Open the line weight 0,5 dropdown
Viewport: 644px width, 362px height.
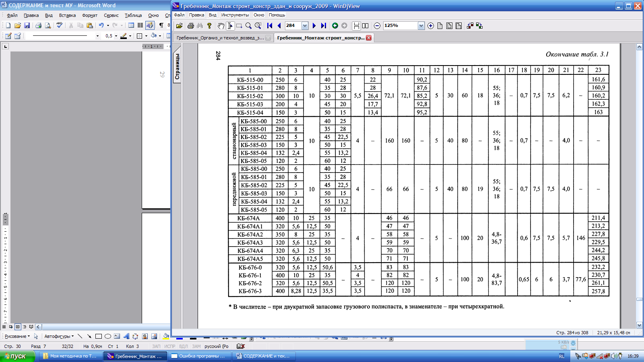pos(116,36)
